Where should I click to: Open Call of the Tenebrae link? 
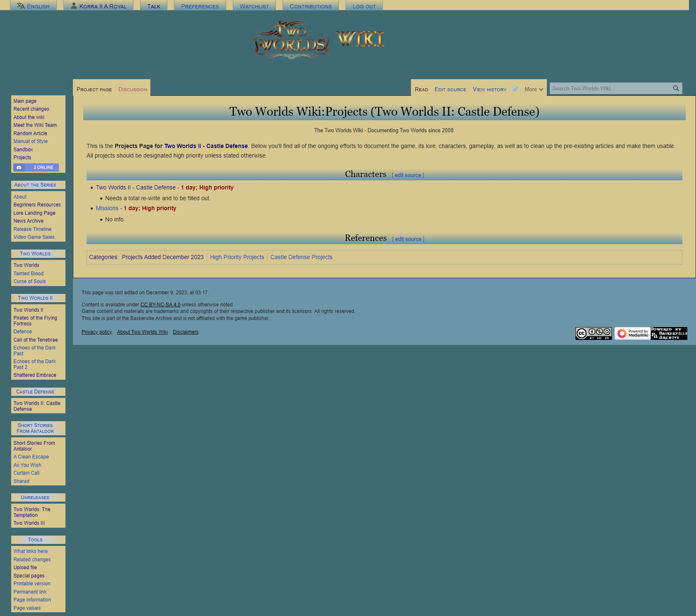(x=36, y=340)
